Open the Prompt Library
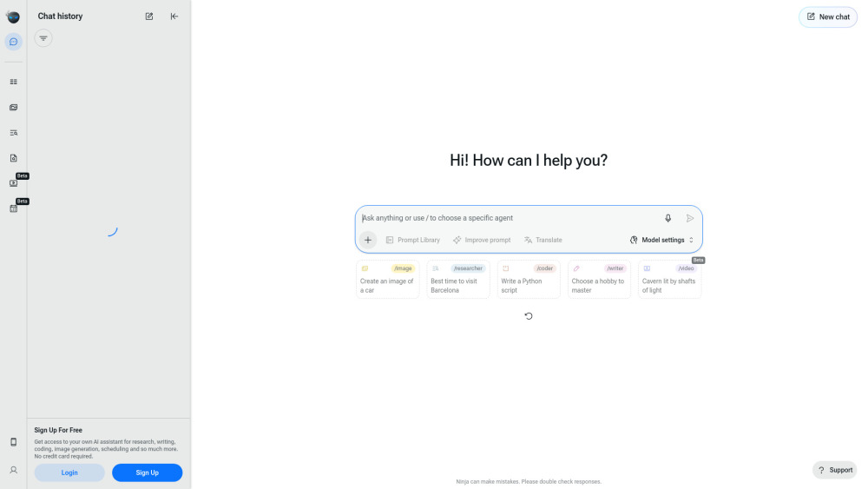Image resolution: width=868 pixels, height=489 pixels. click(413, 240)
